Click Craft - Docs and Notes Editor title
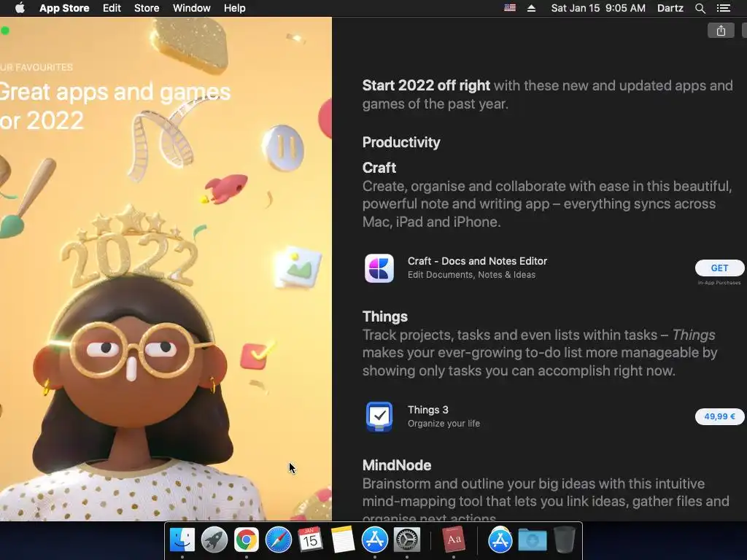This screenshot has height=560, width=747. 477,261
